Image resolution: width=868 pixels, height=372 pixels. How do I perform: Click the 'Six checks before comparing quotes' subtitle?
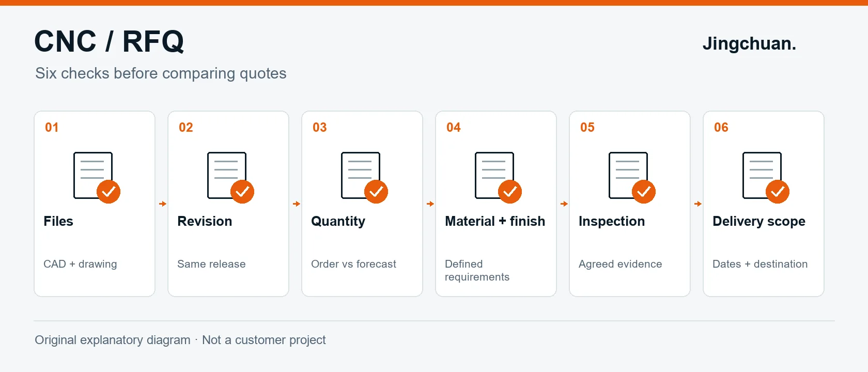(161, 73)
